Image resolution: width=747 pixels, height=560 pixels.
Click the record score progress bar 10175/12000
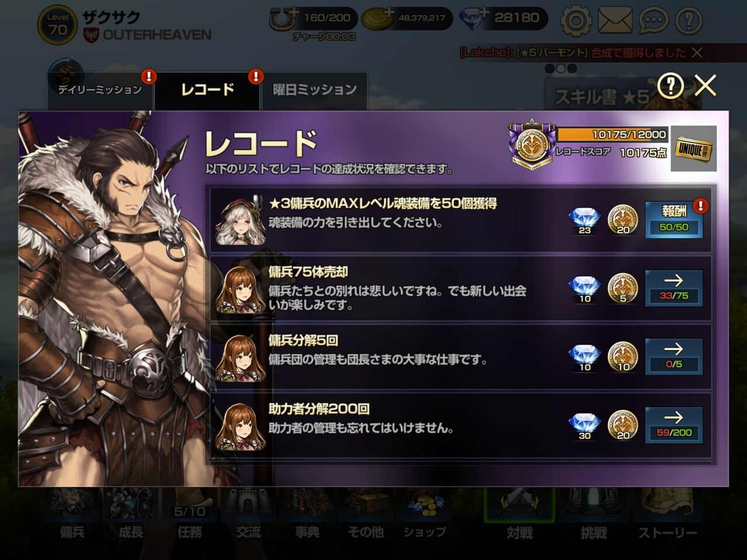[x=612, y=135]
